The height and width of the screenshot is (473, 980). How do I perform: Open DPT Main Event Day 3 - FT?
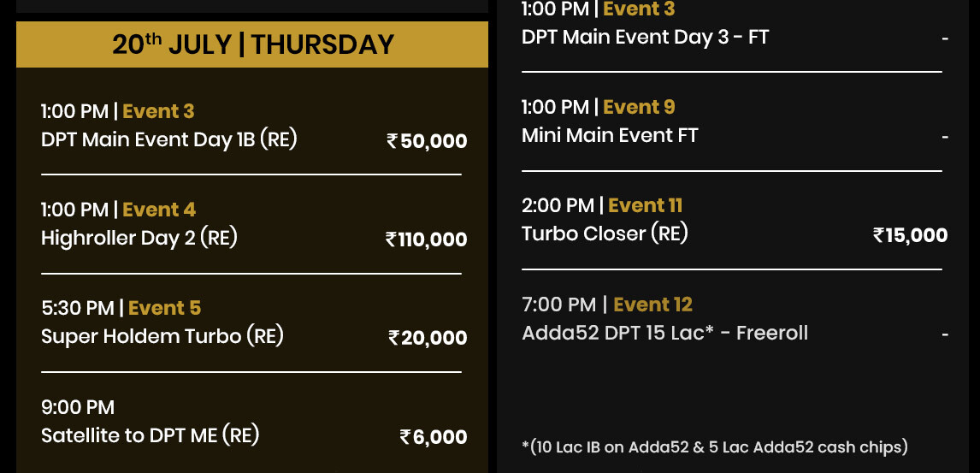click(x=645, y=37)
